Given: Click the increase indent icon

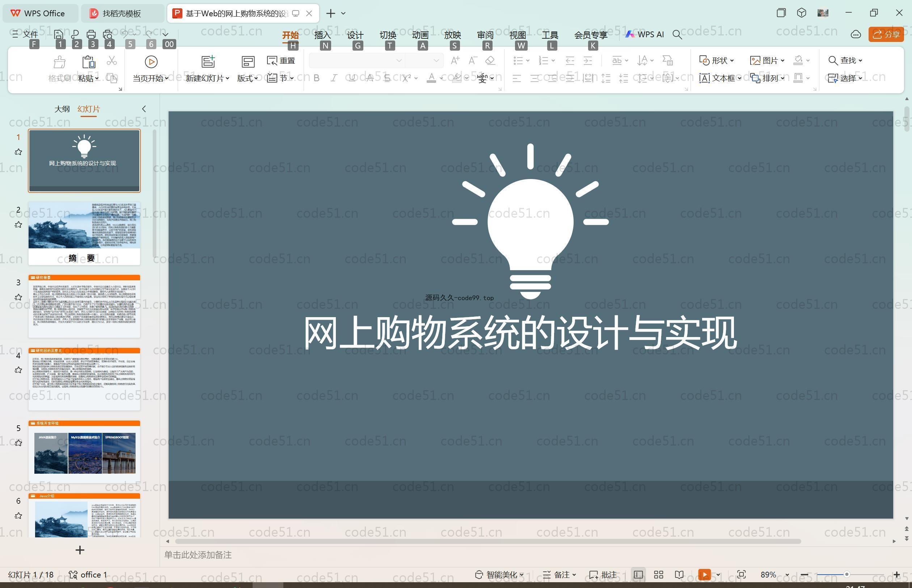Looking at the screenshot, I should click(x=588, y=60).
